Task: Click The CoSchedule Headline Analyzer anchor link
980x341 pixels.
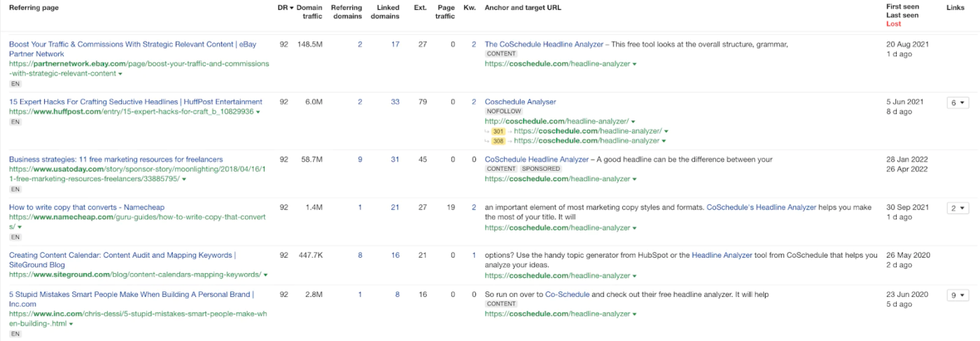Action: click(x=544, y=44)
